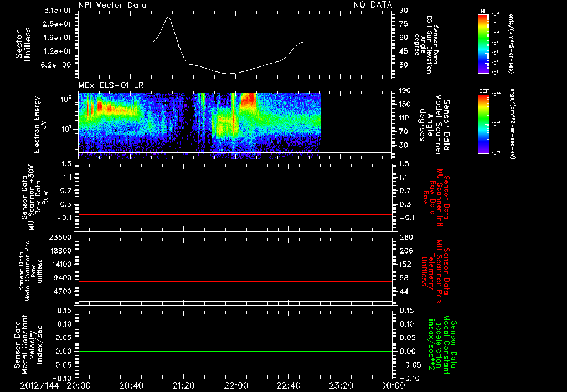Screen dimensions: 567x392
Task: Click the 260 telemetry tick label
Action: [405, 237]
